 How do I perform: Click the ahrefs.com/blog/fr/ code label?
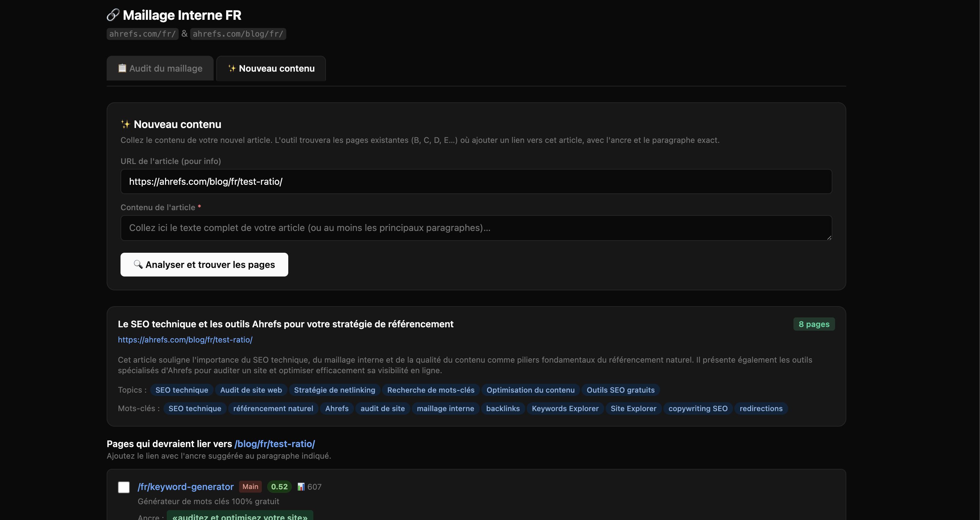point(238,34)
